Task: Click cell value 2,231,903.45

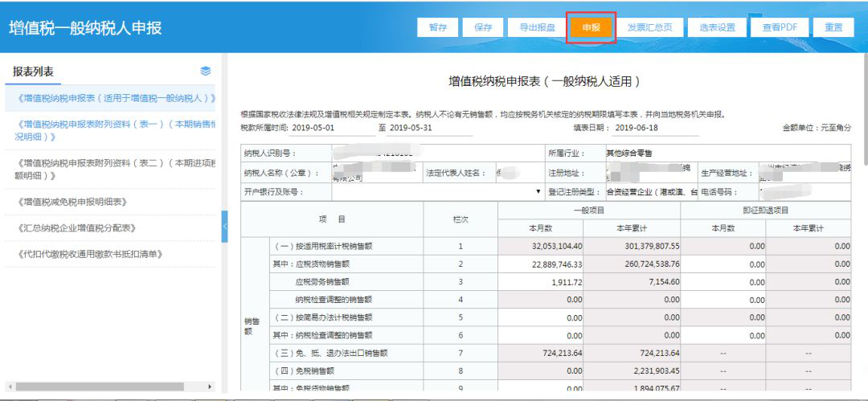Action: (632, 370)
